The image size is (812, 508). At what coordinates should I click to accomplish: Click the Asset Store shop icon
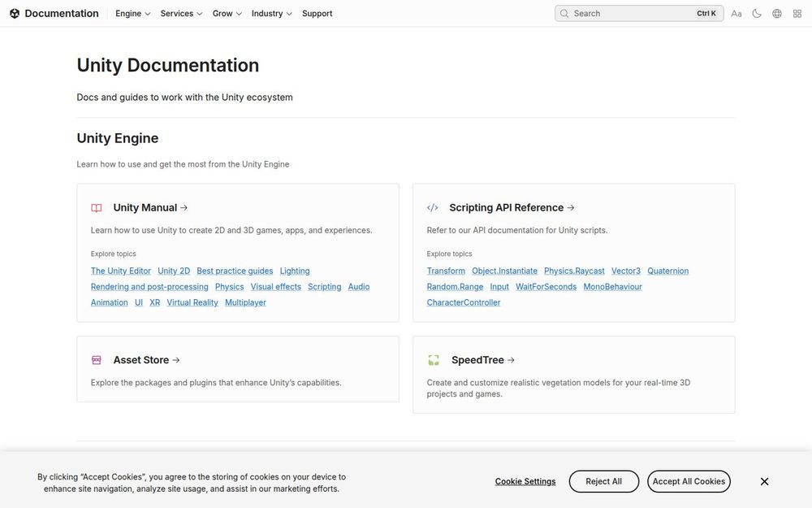97,360
